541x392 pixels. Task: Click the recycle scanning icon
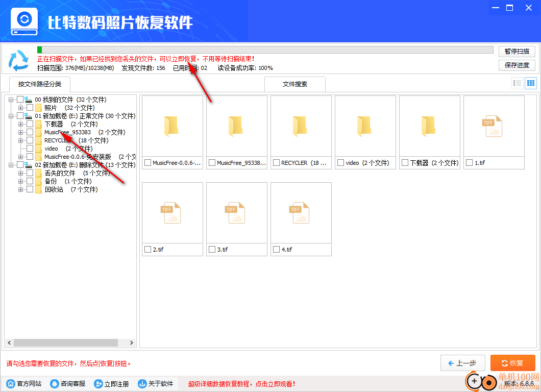pos(18,60)
